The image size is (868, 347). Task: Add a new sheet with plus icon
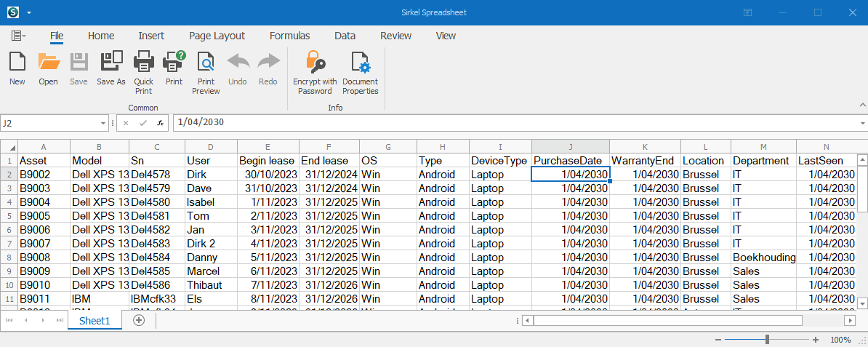pyautogui.click(x=139, y=320)
